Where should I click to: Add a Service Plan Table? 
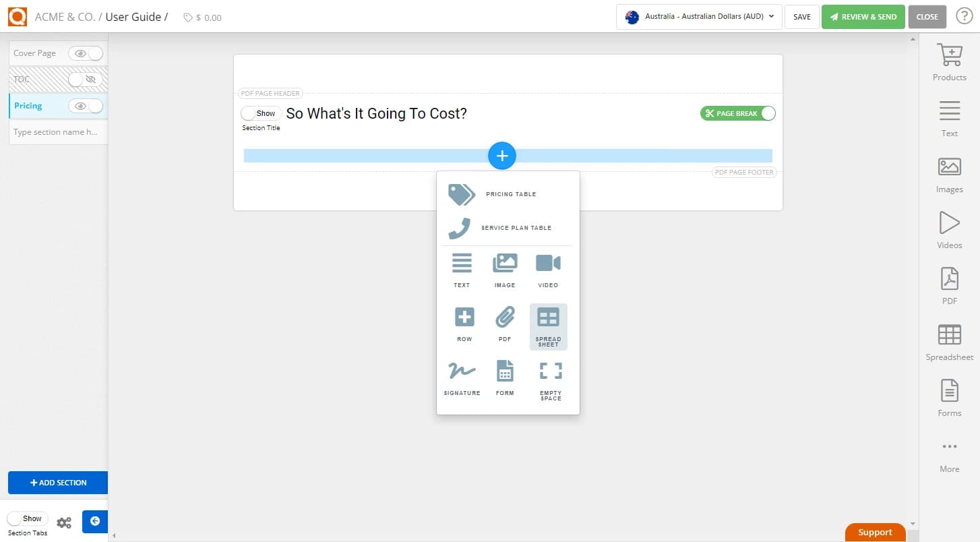pyautogui.click(x=516, y=227)
